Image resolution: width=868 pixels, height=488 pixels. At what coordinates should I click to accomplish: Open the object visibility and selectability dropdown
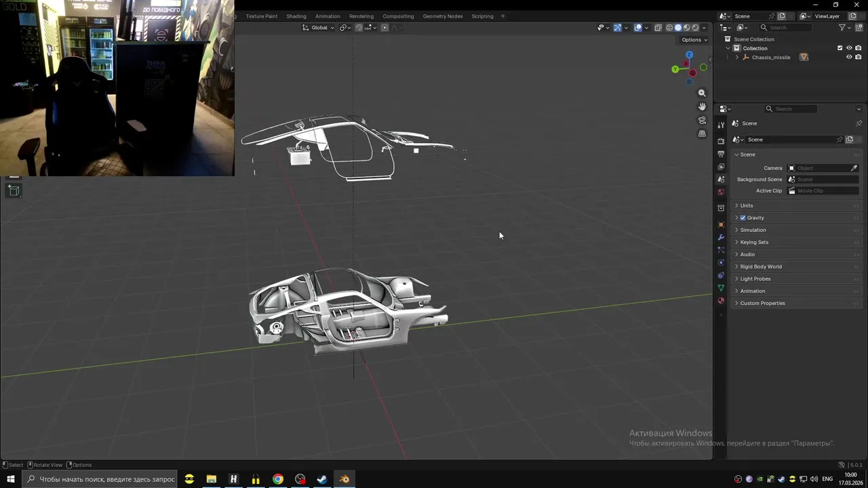pyautogui.click(x=603, y=28)
